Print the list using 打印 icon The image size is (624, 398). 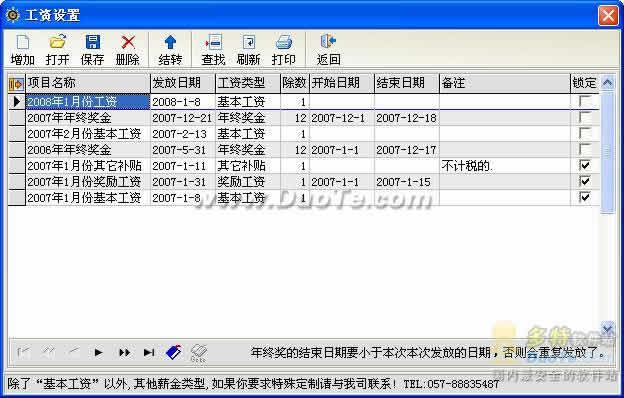pos(284,42)
